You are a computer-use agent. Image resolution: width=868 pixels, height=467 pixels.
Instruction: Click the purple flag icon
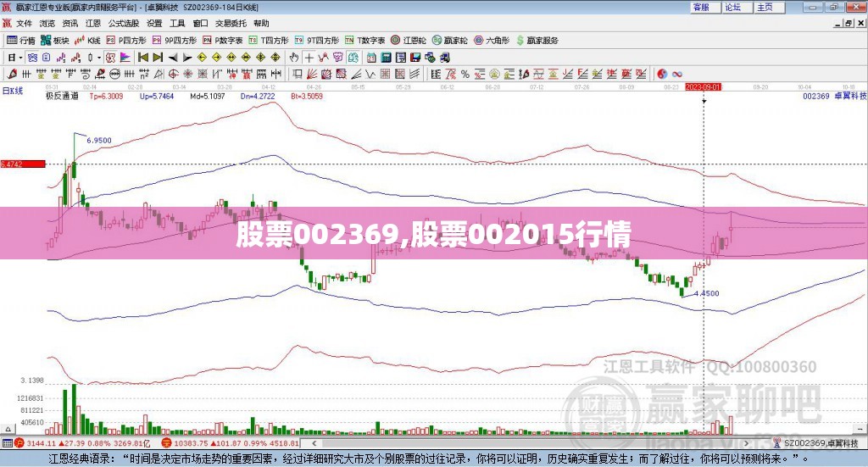point(125,58)
